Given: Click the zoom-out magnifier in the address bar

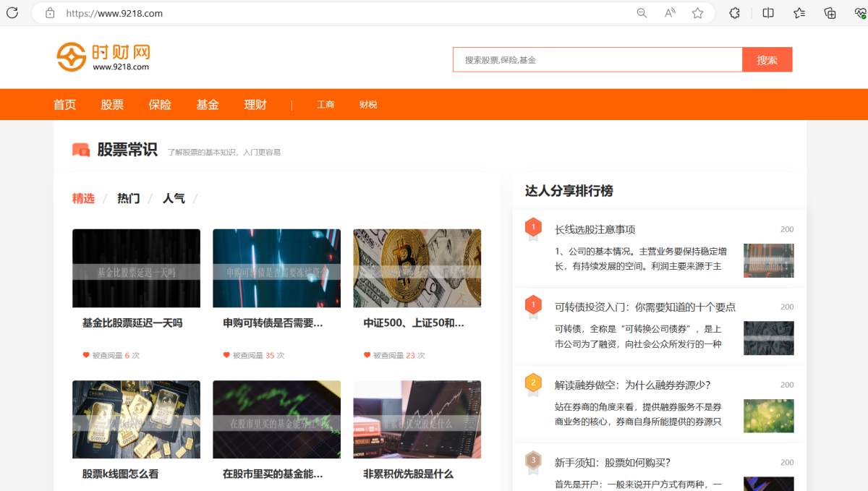Looking at the screenshot, I should (x=641, y=12).
